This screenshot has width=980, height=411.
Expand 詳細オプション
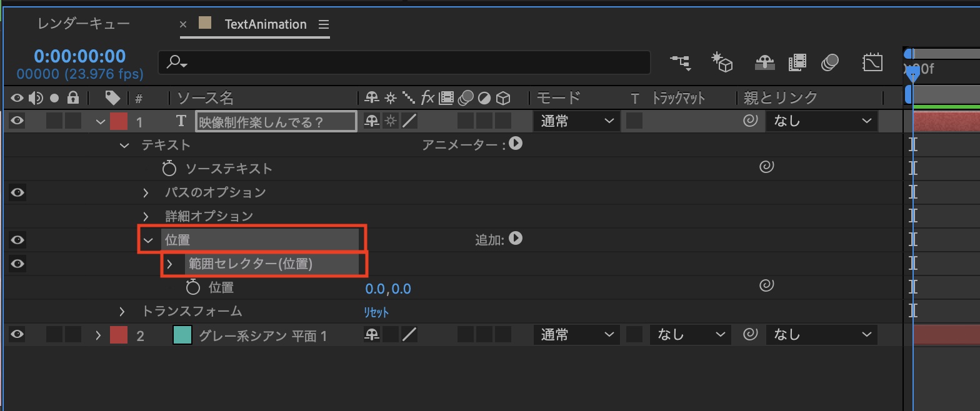[146, 216]
